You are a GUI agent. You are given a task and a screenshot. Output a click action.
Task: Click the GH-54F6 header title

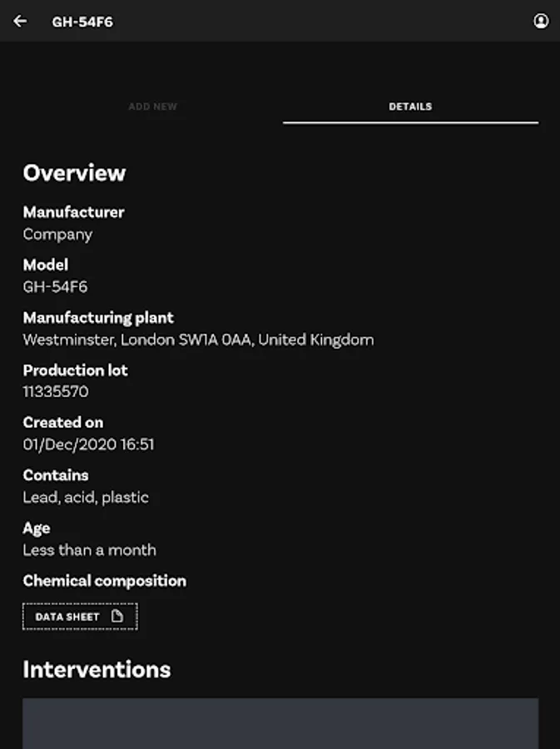click(82, 22)
